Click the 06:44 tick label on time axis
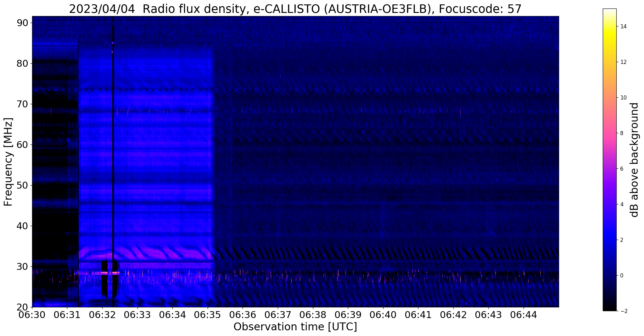The height and width of the screenshot is (336, 644). [524, 315]
